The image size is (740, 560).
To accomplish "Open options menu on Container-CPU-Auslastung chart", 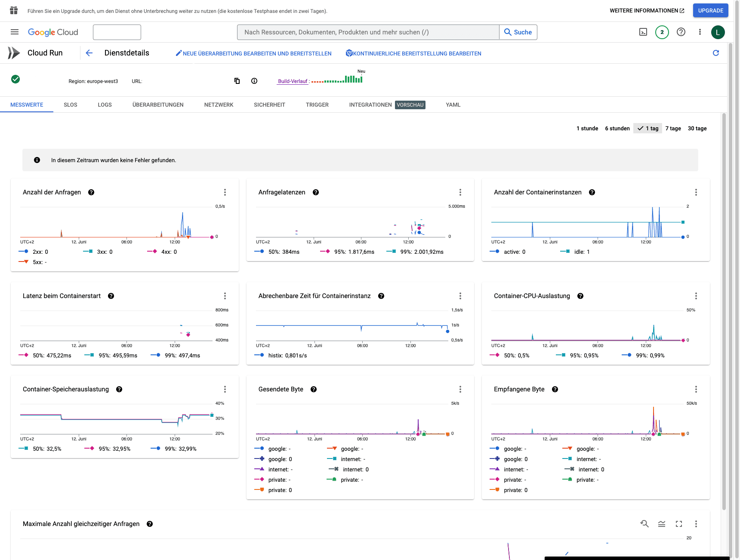I will [x=696, y=296].
